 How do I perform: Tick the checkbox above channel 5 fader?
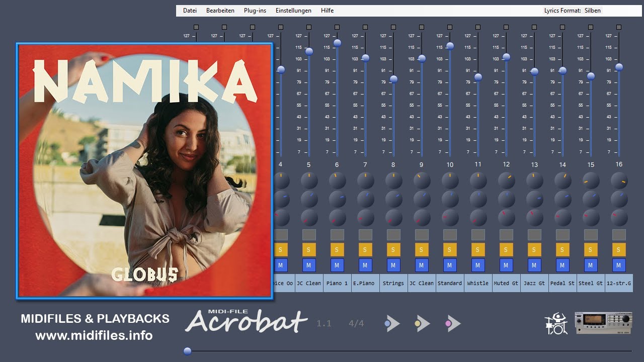coord(309,27)
